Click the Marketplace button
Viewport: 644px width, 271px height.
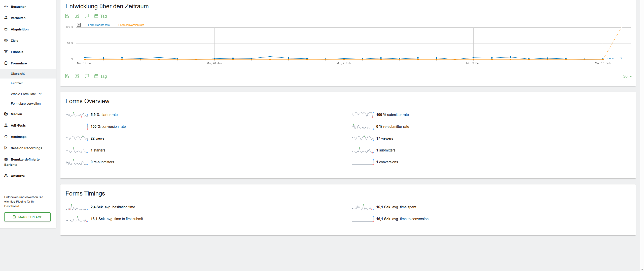[x=27, y=217]
